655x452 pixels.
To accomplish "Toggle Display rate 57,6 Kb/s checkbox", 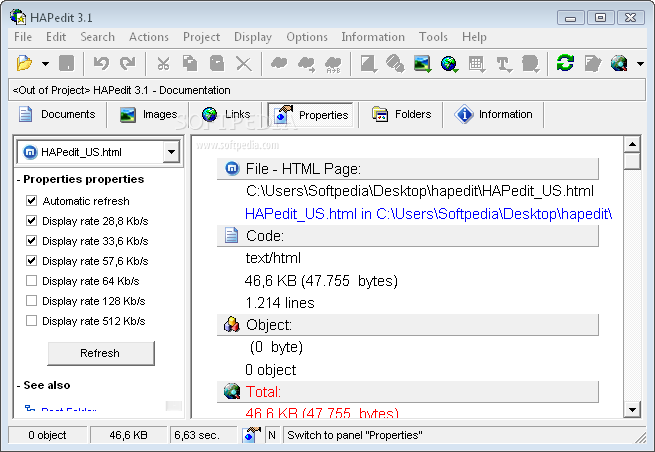I will point(31,261).
